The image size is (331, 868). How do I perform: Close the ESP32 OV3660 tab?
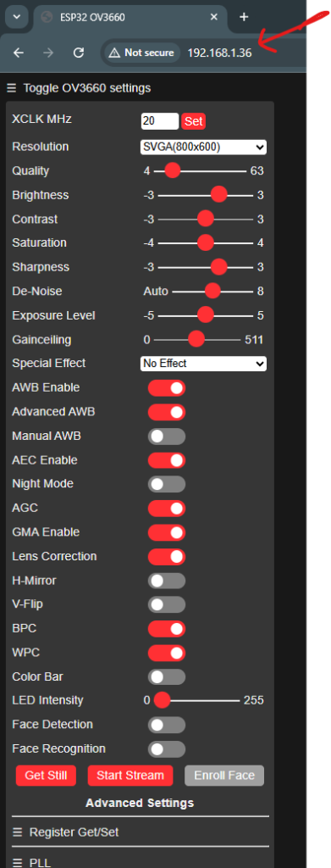tap(214, 17)
